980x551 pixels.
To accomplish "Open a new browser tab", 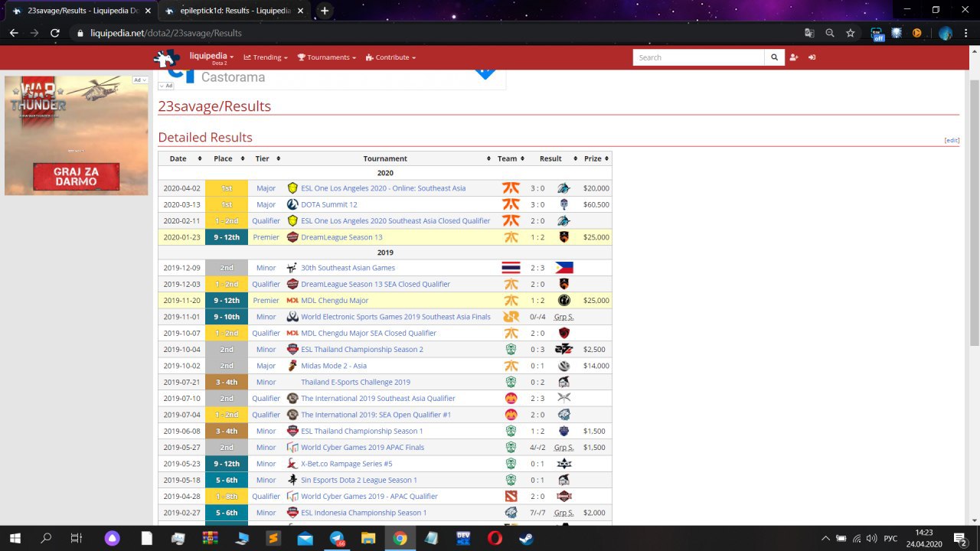I will [325, 11].
